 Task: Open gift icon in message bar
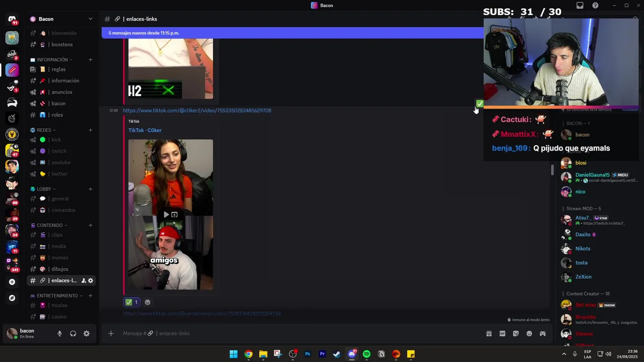point(489,333)
